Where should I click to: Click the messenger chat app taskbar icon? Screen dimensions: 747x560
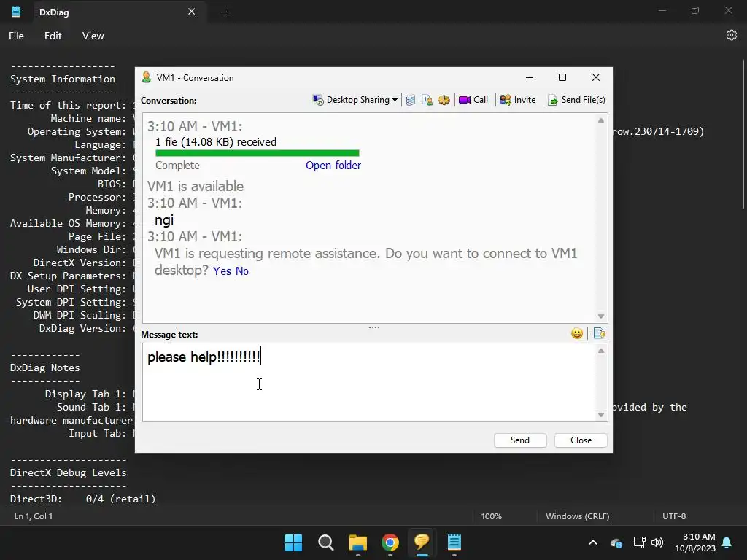click(422, 542)
